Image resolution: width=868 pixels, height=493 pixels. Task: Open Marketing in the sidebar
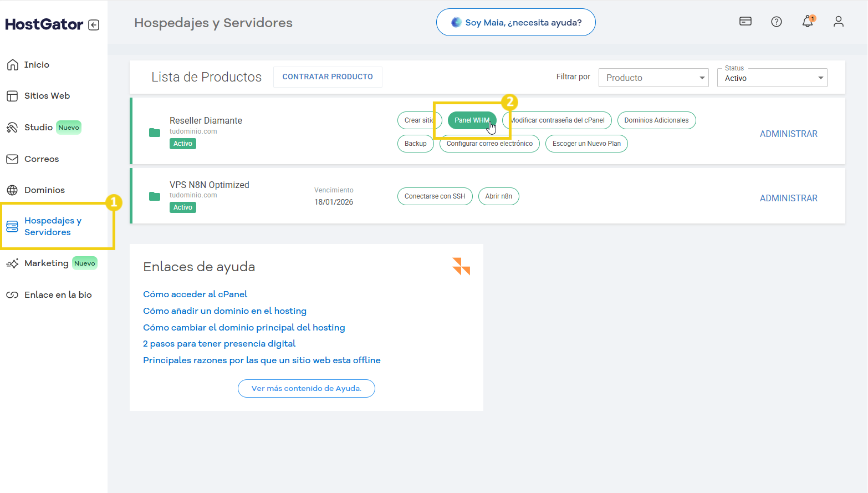(x=47, y=263)
